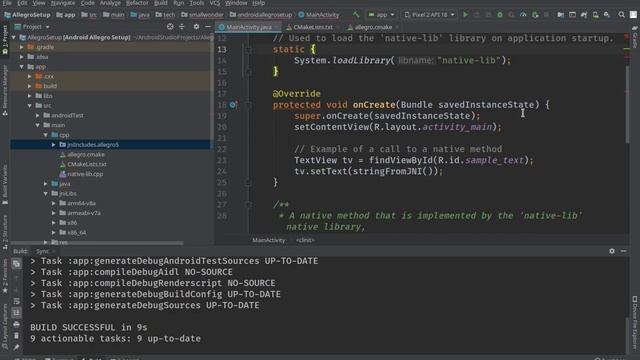The image size is (640, 360).
Task: Open Project panel settings gear
Action: 196,27
